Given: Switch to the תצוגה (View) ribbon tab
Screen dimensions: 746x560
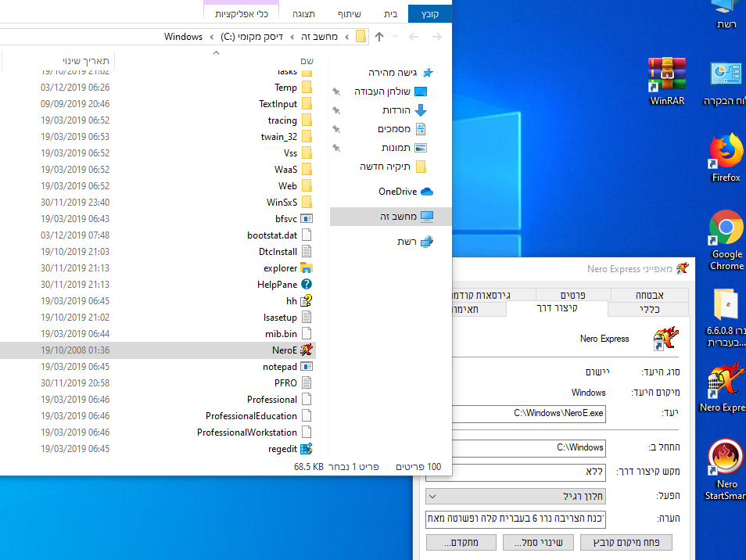Looking at the screenshot, I should tap(303, 14).
